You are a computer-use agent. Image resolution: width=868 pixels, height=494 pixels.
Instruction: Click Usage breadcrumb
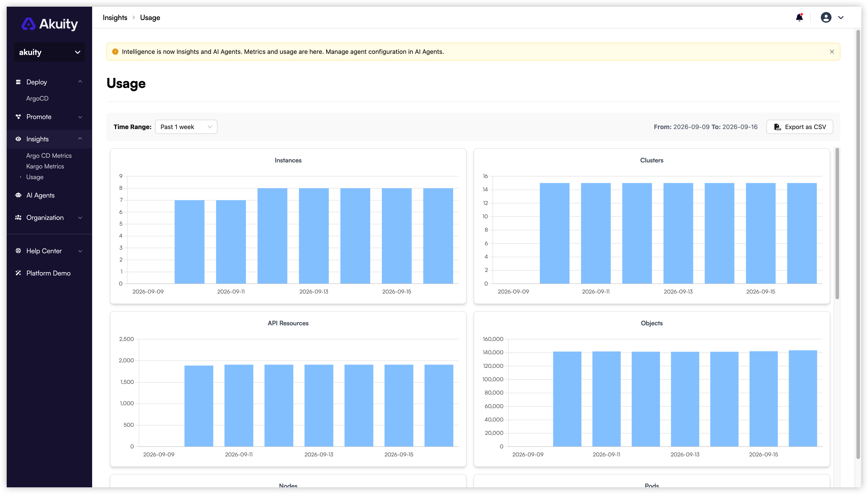tap(150, 18)
